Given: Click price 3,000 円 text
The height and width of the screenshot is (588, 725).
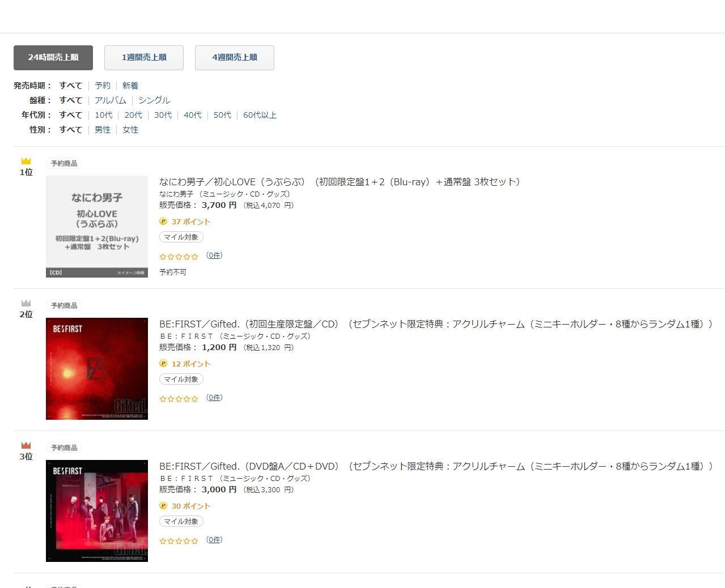Looking at the screenshot, I should pyautogui.click(x=219, y=489).
